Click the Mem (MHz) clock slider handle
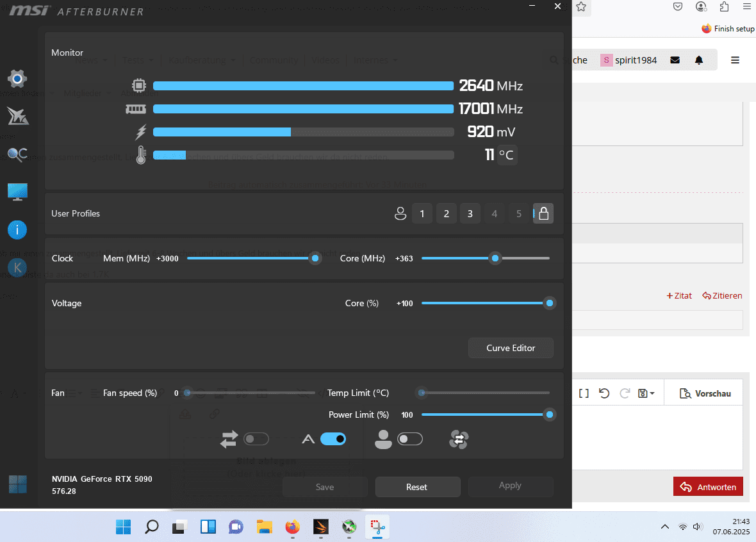 (x=315, y=258)
